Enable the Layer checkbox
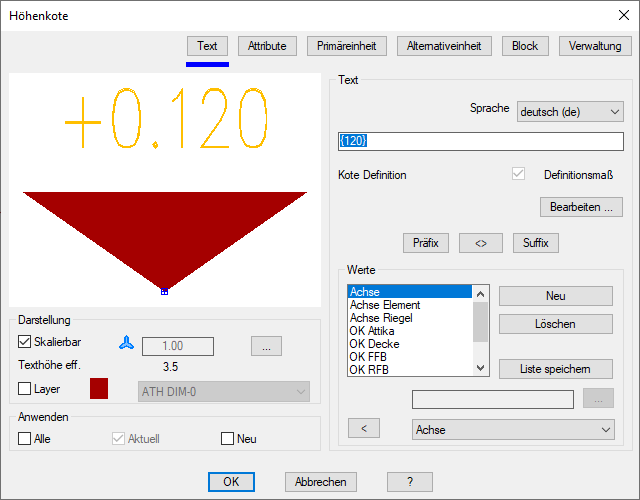 point(26,388)
